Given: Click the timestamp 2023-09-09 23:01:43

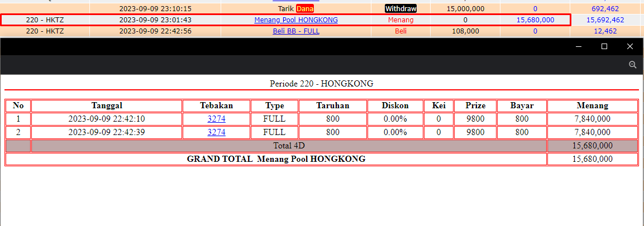Looking at the screenshot, I should pos(155,20).
